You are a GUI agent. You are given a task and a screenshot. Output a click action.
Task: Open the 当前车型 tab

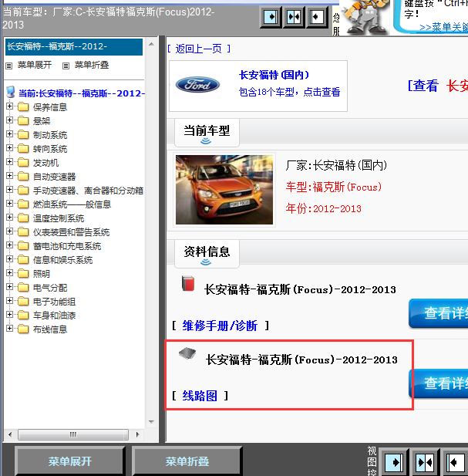tap(207, 133)
